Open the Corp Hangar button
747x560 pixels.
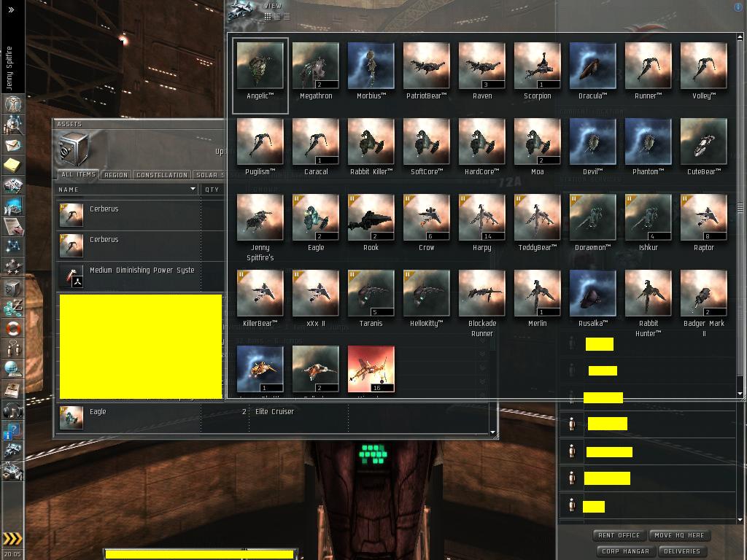click(x=625, y=551)
